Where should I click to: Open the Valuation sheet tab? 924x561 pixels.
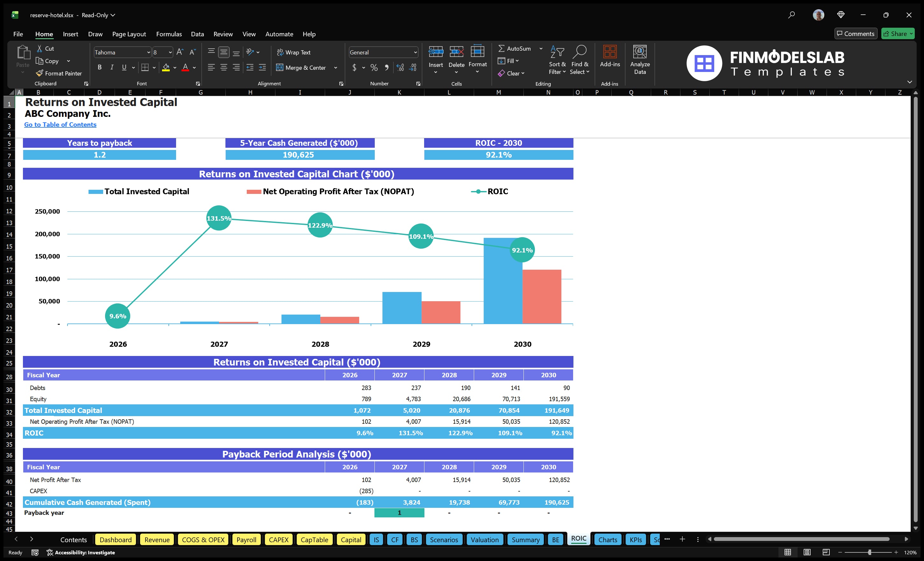[x=485, y=540]
